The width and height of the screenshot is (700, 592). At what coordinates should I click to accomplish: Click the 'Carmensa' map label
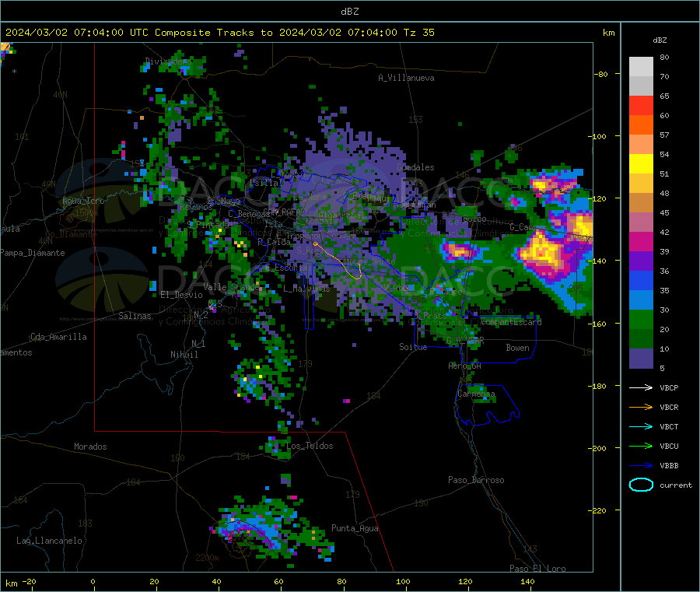[x=476, y=394]
